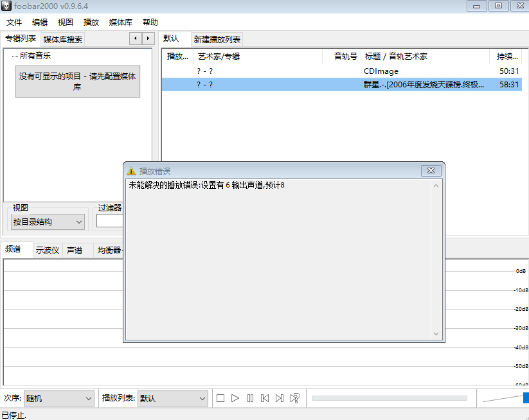Viewport: 529px width, 420px height.
Task: Open the 播放 menu
Action: click(x=91, y=22)
